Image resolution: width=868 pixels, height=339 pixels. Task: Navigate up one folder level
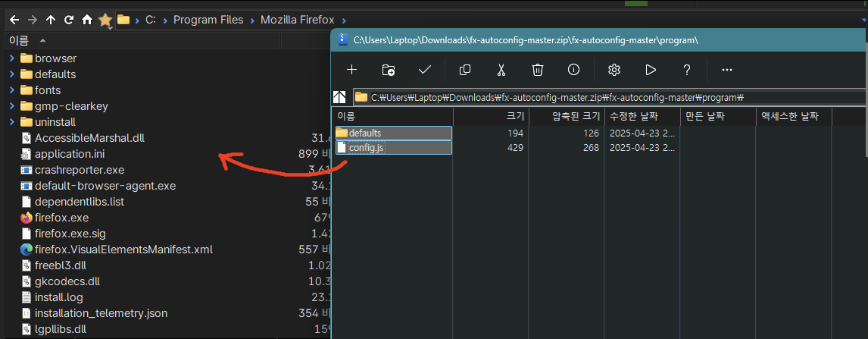point(51,20)
